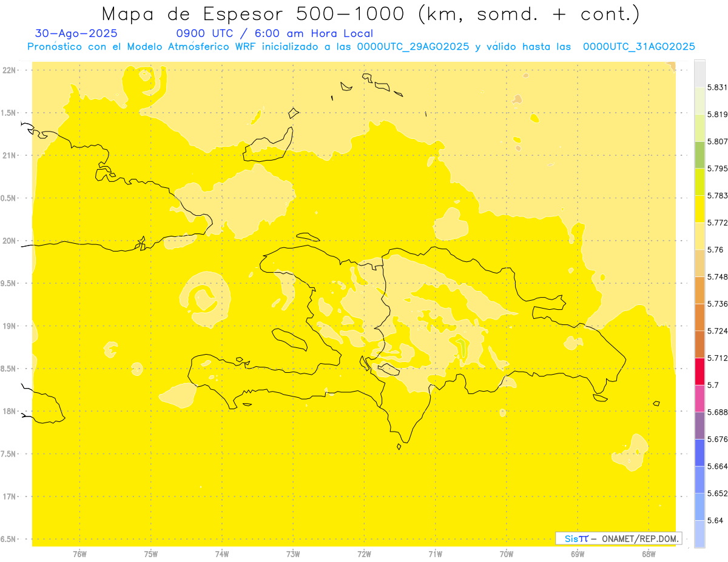Click the 19N latitude label

tap(8, 326)
